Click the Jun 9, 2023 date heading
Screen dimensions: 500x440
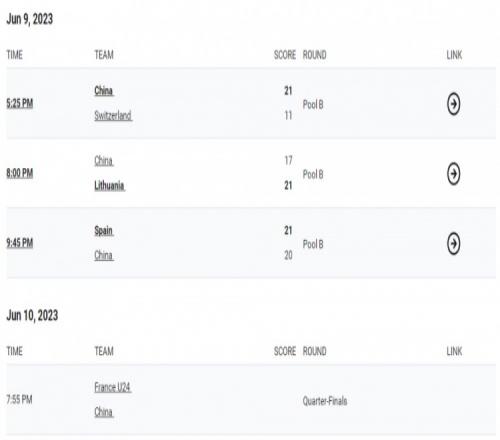click(30, 19)
